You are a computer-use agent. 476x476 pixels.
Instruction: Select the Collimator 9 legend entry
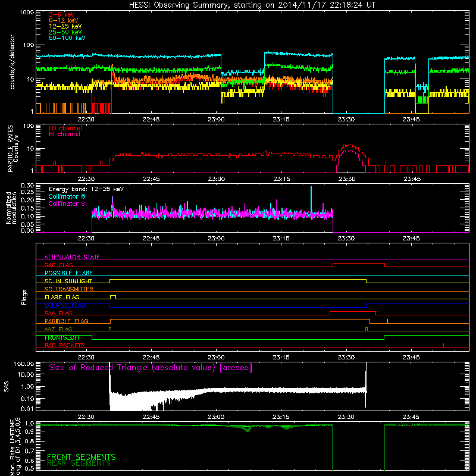click(67, 203)
